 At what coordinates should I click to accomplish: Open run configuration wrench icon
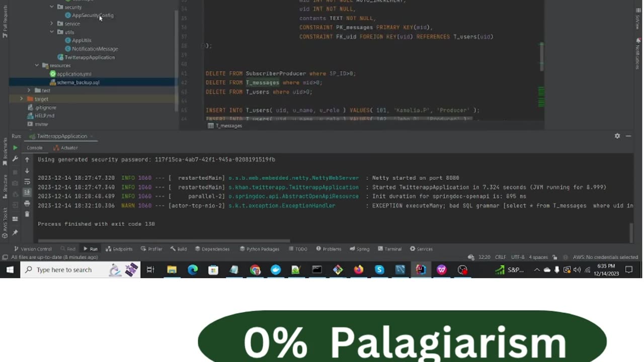pyautogui.click(x=15, y=159)
